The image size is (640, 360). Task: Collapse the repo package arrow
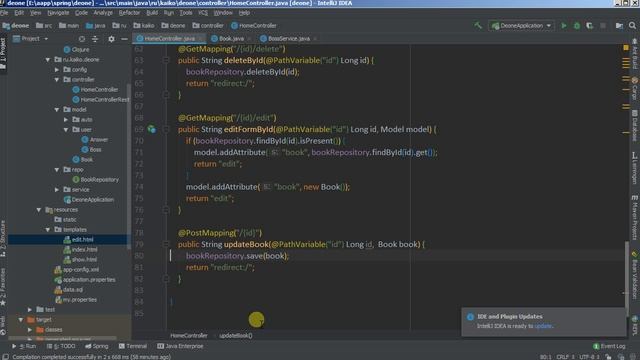click(57, 169)
